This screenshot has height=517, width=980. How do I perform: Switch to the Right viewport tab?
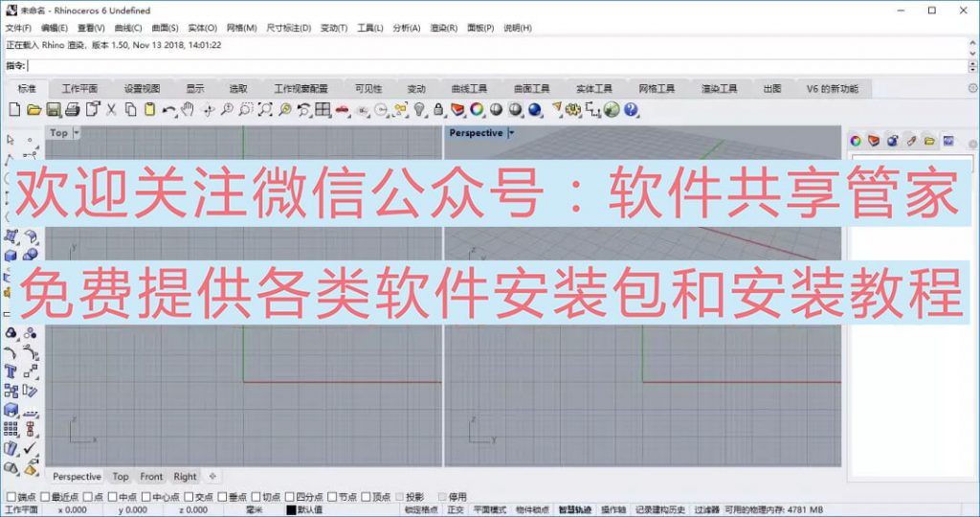185,477
